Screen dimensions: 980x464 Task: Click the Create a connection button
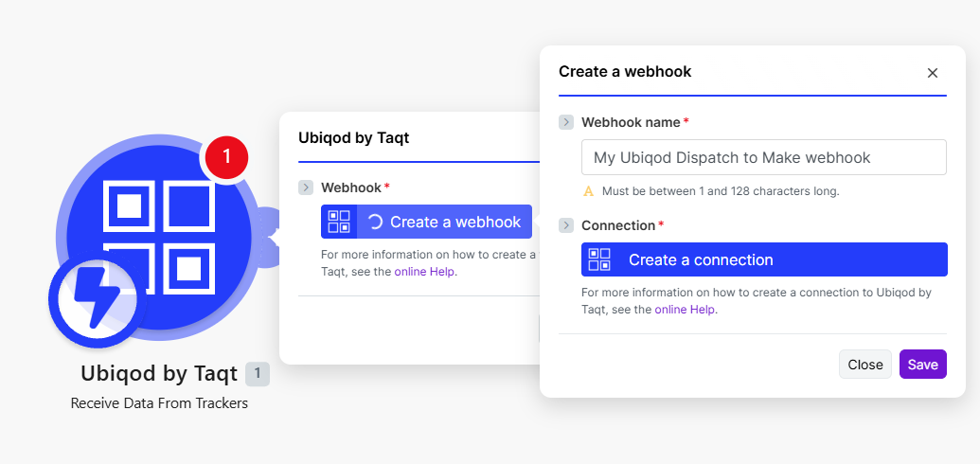click(764, 259)
